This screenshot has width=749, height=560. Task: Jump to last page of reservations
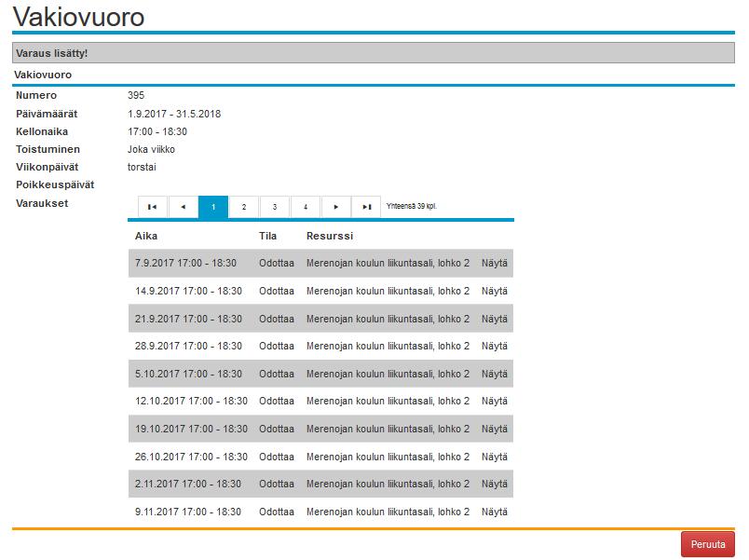coord(366,207)
